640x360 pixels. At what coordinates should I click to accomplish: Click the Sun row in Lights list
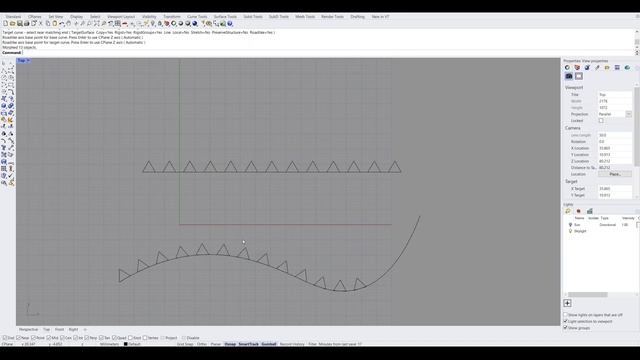[599, 225]
